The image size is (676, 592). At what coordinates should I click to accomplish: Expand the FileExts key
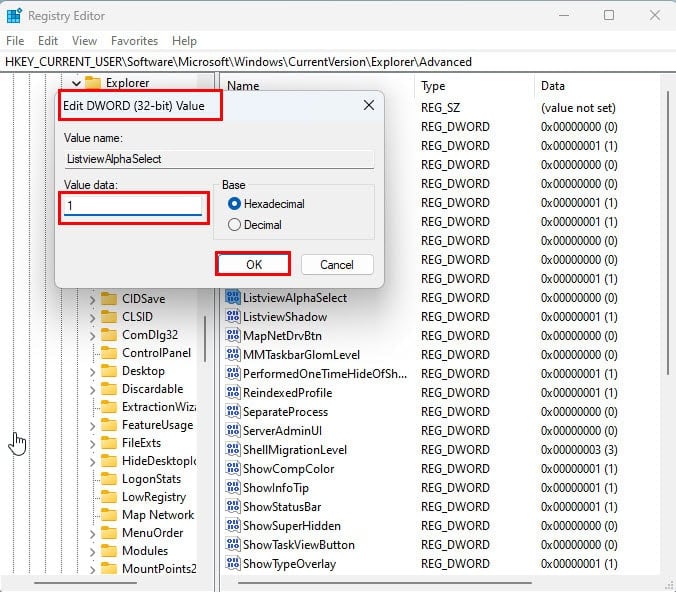92,444
